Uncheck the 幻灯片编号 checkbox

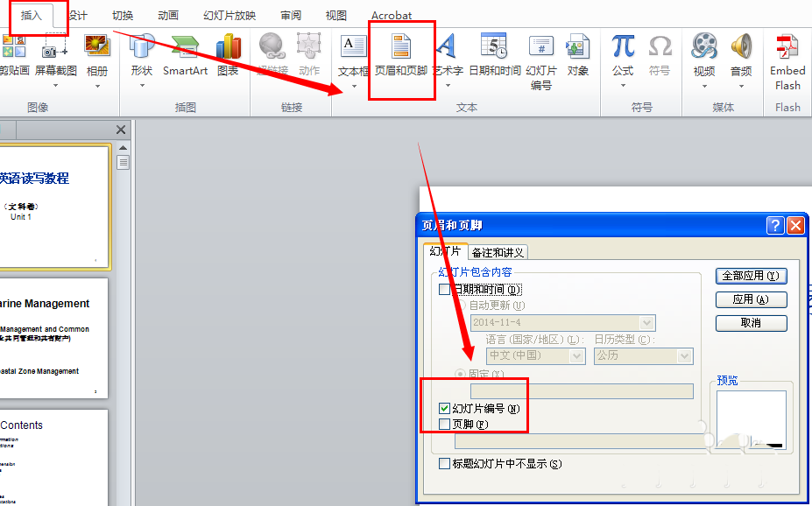[x=443, y=407]
